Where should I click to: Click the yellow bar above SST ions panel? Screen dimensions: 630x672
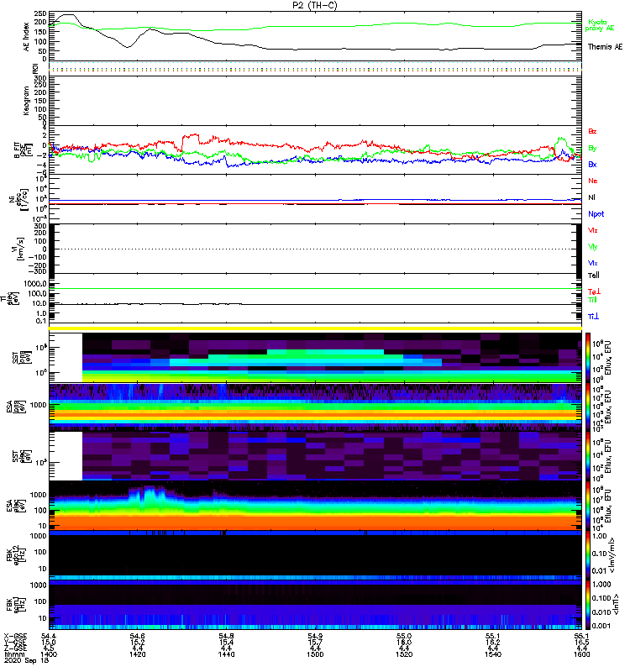point(316,328)
